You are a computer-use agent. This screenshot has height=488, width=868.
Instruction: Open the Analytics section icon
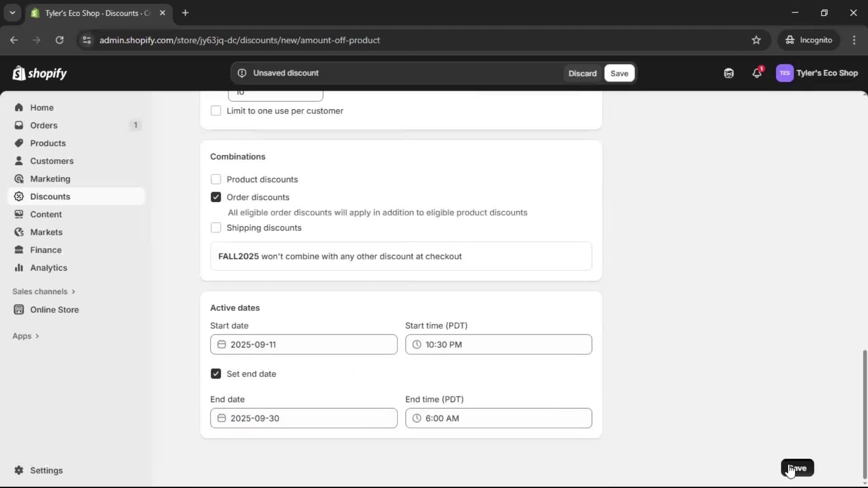(x=19, y=267)
